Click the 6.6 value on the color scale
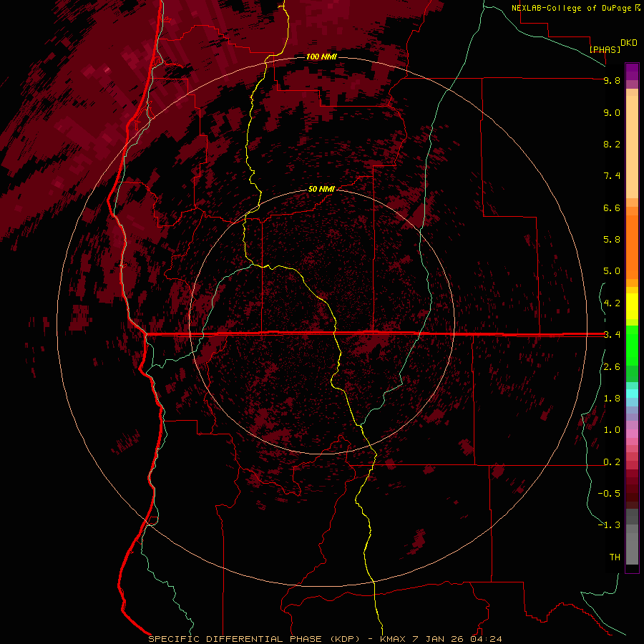Viewport: 644px width, 644px height. (612, 208)
